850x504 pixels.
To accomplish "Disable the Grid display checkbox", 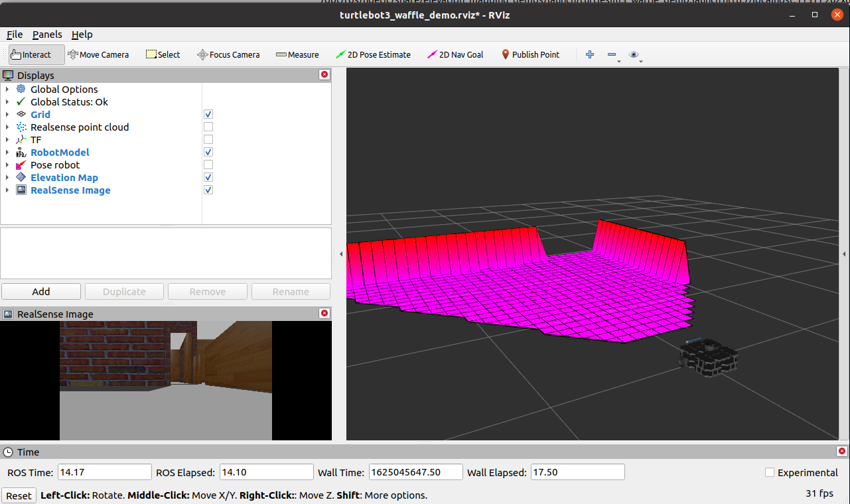I will pyautogui.click(x=208, y=114).
